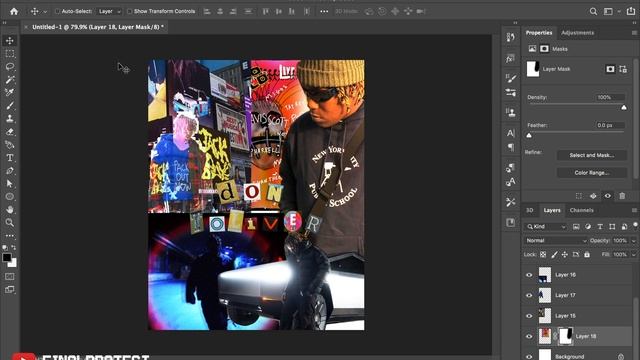Viewport: 640px width, 360px height.
Task: Select the Ellipse shape tool
Action: [10, 197]
